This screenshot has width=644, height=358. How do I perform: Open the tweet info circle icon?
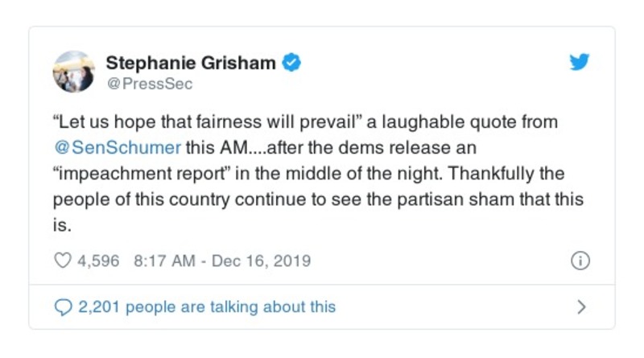click(x=580, y=261)
